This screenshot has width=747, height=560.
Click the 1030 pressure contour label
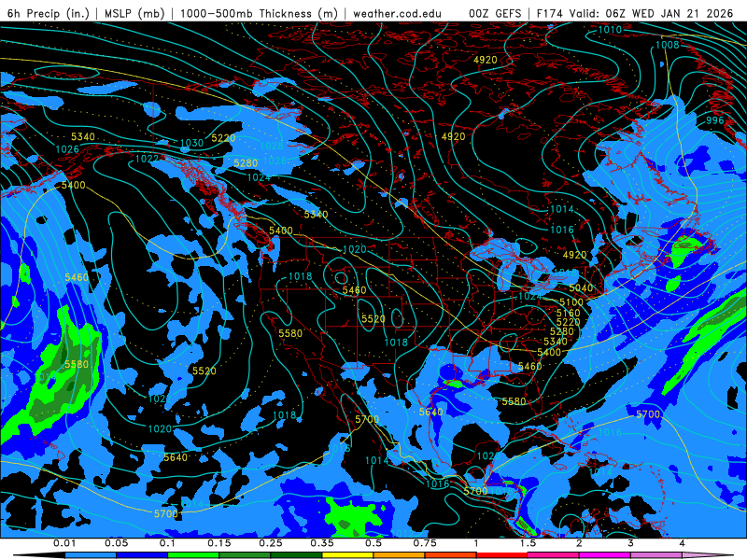tap(191, 143)
